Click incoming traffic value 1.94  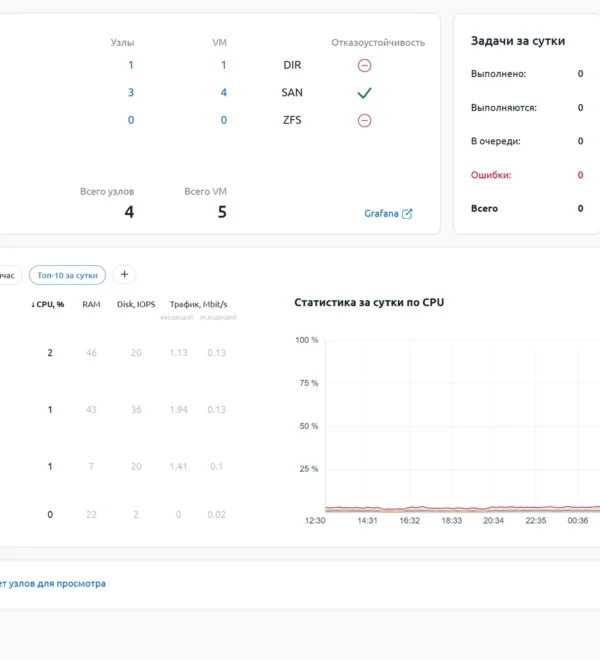179,410
